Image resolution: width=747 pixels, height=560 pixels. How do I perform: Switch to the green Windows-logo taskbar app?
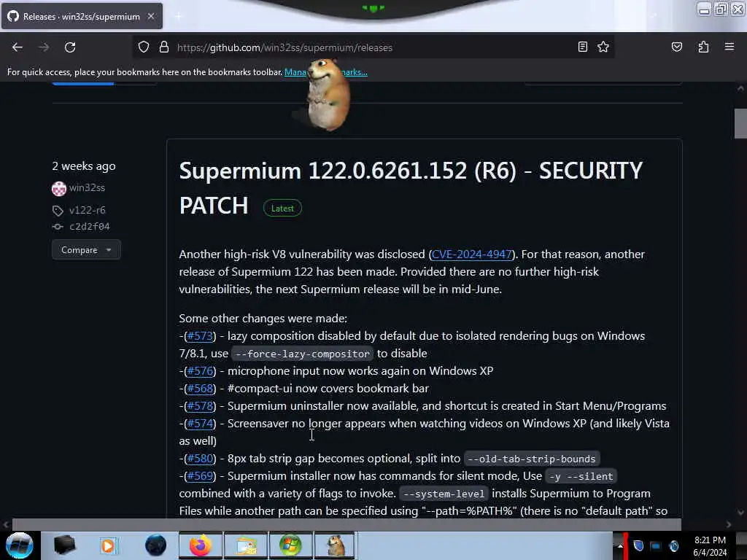(290, 545)
